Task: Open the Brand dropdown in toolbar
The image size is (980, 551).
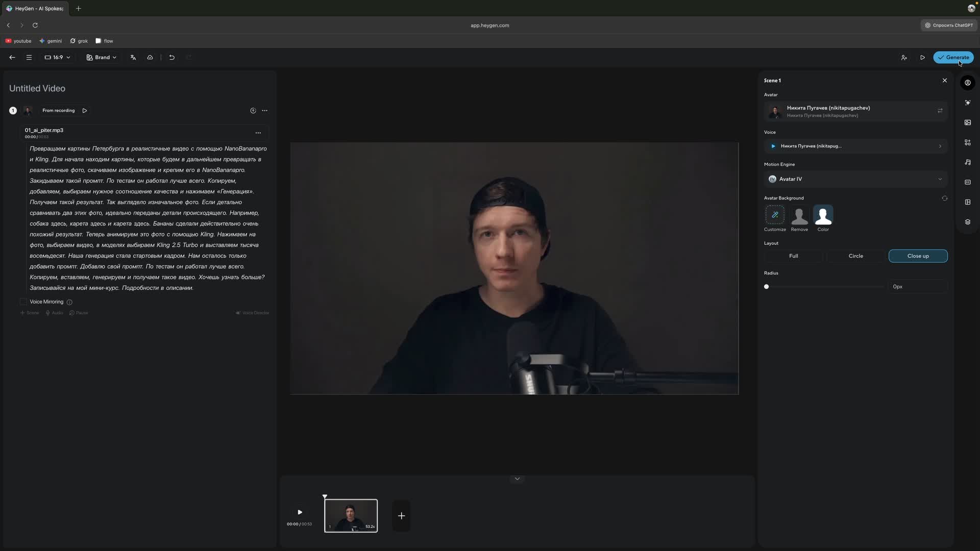Action: [x=101, y=57]
